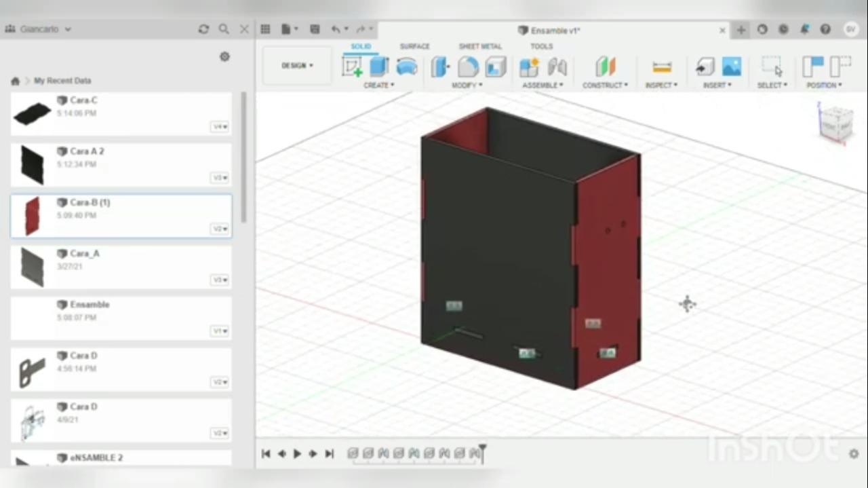Screen dimensions: 868x488
Task: Select the Joint tool
Action: point(557,67)
